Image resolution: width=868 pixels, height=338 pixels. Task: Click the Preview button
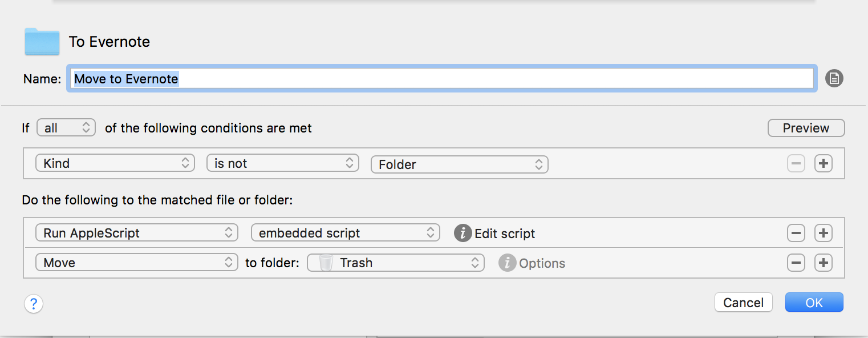(x=806, y=128)
